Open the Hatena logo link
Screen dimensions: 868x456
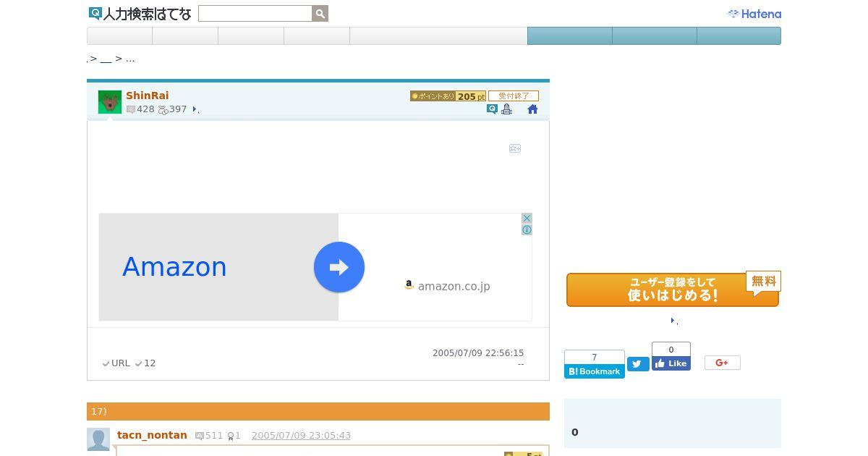point(754,14)
